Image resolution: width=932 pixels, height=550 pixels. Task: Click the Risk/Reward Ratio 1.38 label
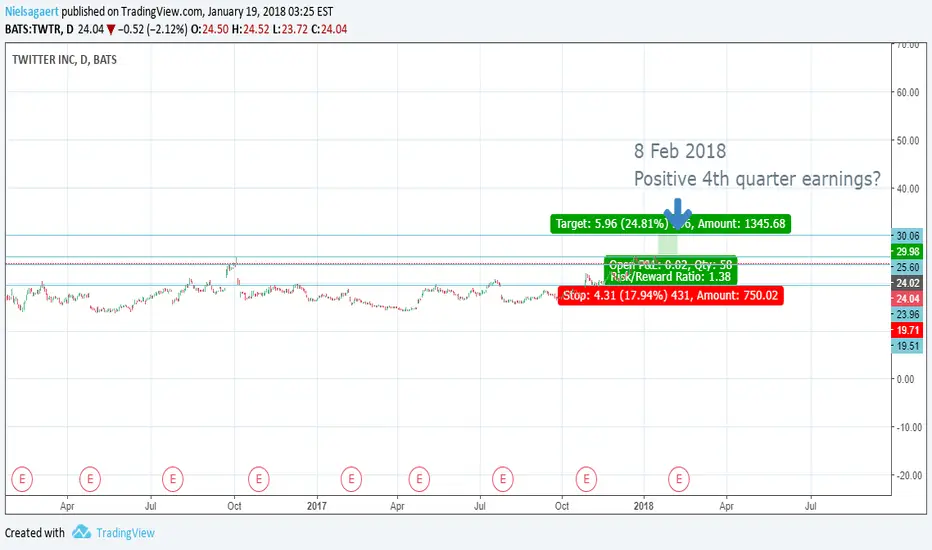(x=670, y=276)
